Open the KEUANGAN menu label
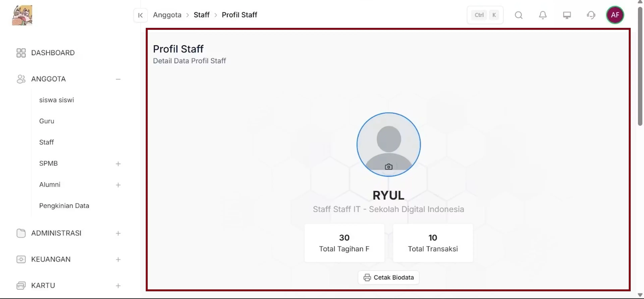Viewport: 644px width, 299px height. (51, 260)
